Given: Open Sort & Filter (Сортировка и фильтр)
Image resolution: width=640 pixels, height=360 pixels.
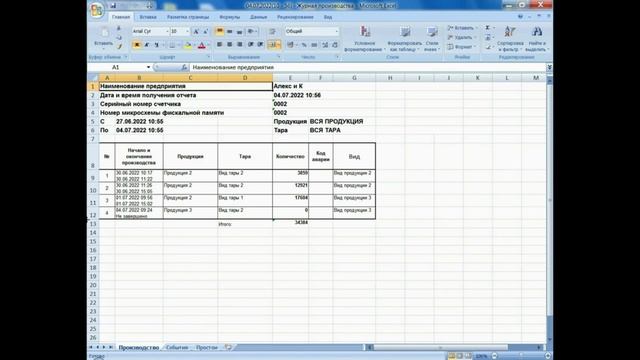Looking at the screenshot, I should pyautogui.click(x=510, y=39).
